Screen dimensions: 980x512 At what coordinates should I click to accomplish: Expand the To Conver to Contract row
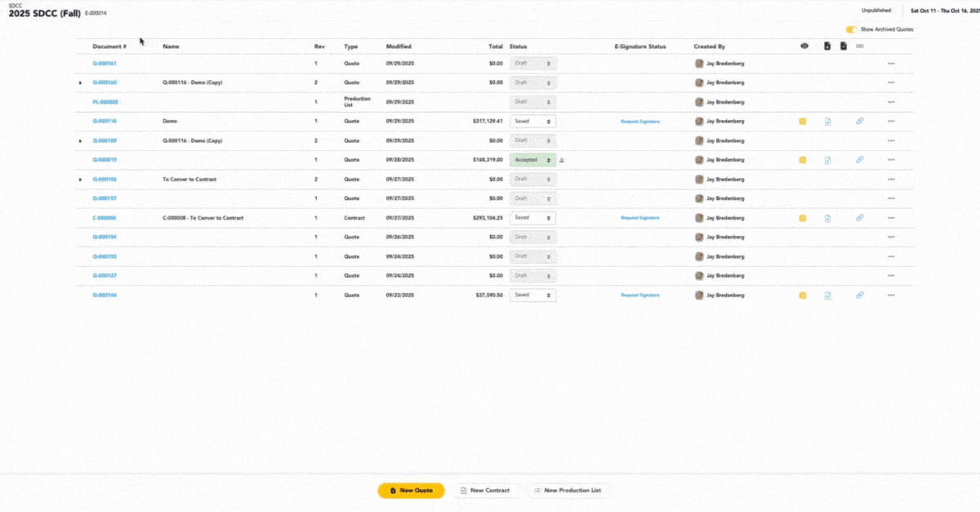tap(80, 180)
